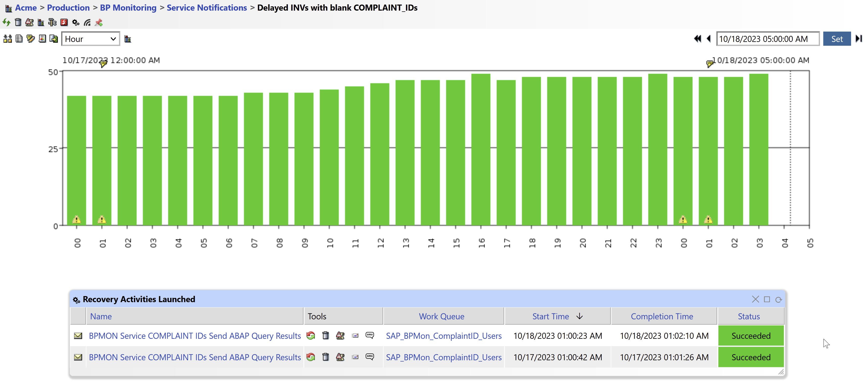Navigate to the Service Notifications breadcrumb
This screenshot has width=868, height=383.
[x=206, y=7]
